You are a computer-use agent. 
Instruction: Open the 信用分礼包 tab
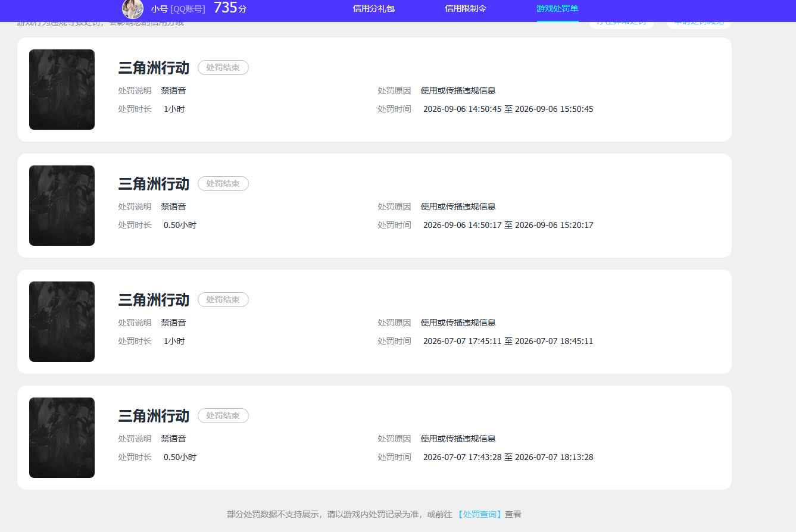coord(374,9)
